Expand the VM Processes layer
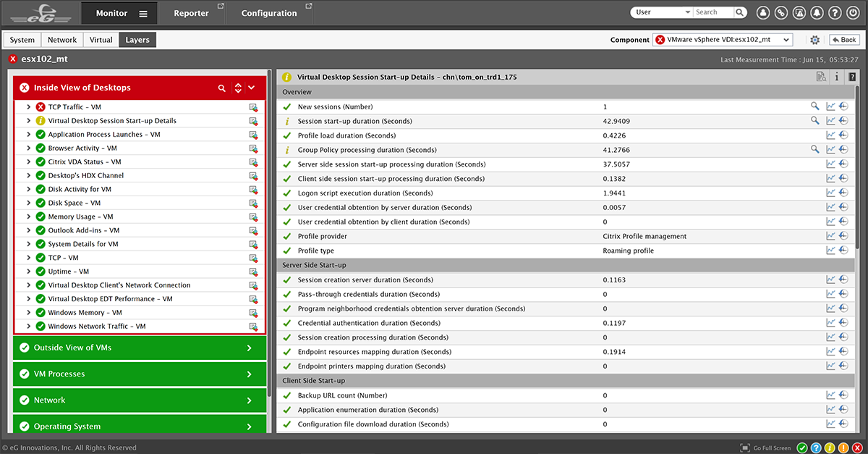The width and height of the screenshot is (868, 454). point(140,374)
